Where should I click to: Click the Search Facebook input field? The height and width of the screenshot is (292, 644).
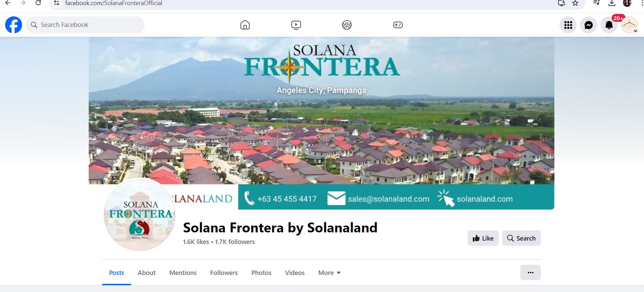pos(85,25)
